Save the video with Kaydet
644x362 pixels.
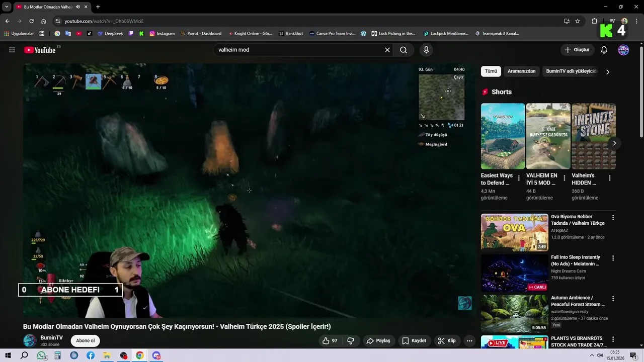(414, 340)
